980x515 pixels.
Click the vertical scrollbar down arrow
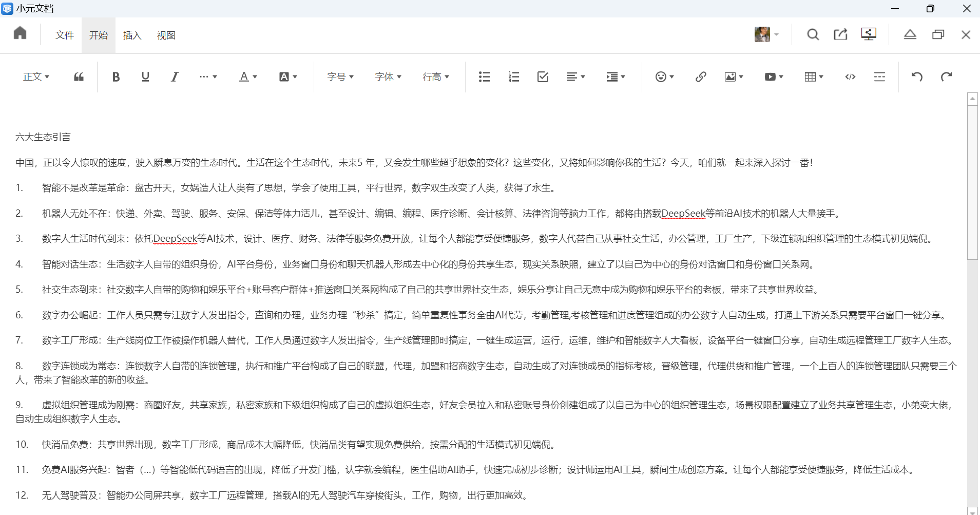(972, 511)
